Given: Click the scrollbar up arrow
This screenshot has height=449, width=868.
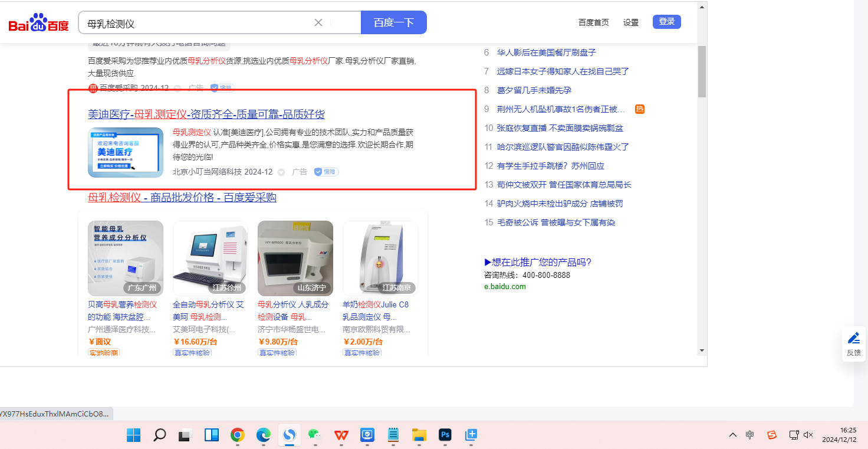Looking at the screenshot, I should pos(702,7).
